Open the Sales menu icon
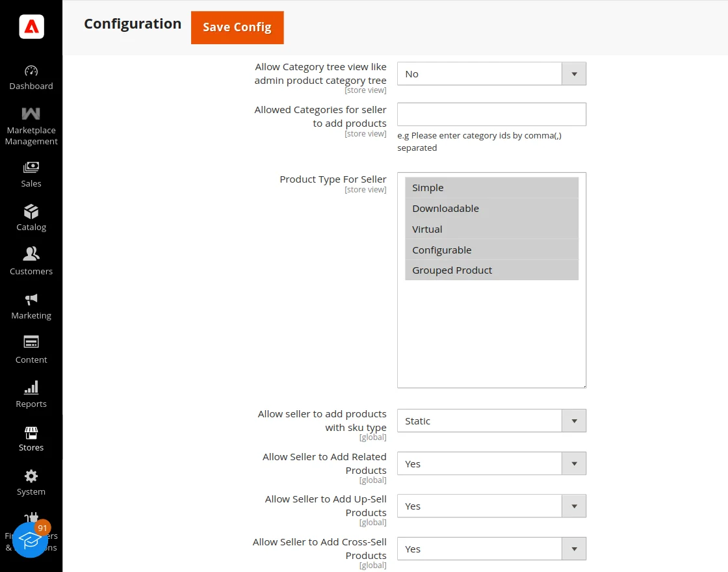The height and width of the screenshot is (572, 728). pyautogui.click(x=31, y=168)
